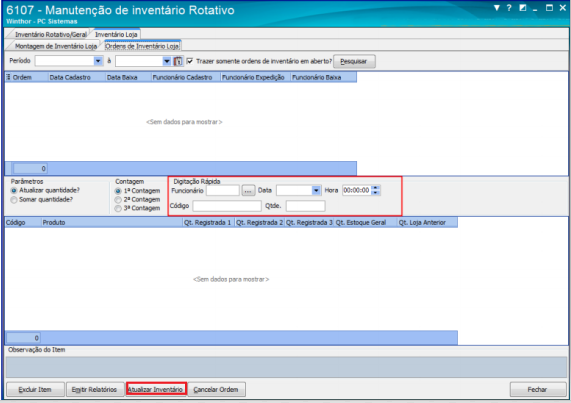Focus the Funcionário input field
The image size is (571, 403).
pos(223,190)
